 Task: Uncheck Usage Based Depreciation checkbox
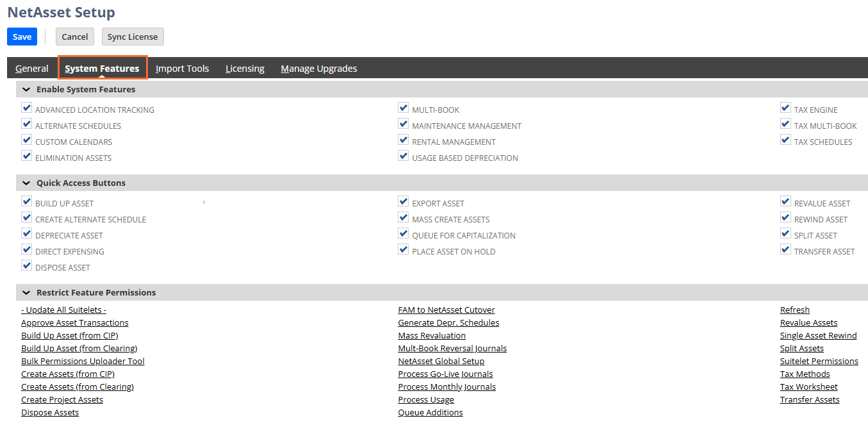(403, 156)
